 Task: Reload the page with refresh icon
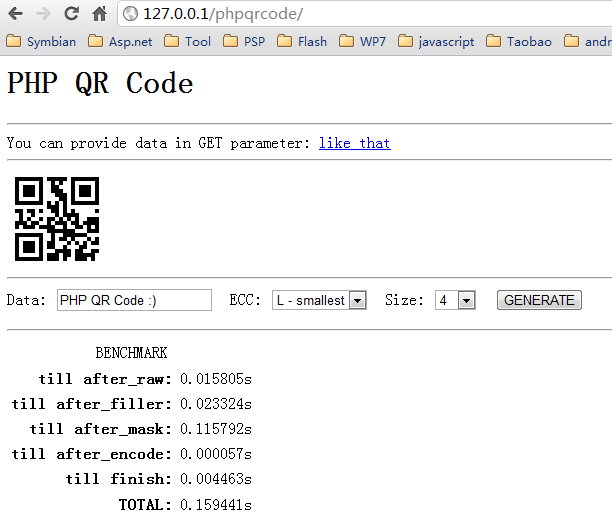(71, 14)
